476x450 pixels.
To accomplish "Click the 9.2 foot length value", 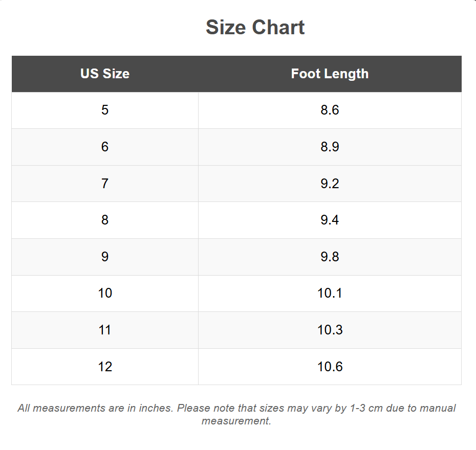I will pyautogui.click(x=330, y=183).
